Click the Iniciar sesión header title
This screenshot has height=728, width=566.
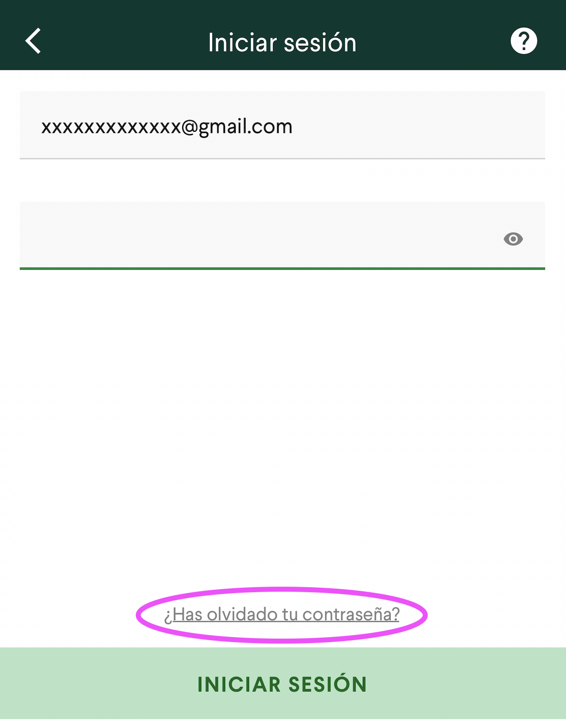[x=283, y=42]
